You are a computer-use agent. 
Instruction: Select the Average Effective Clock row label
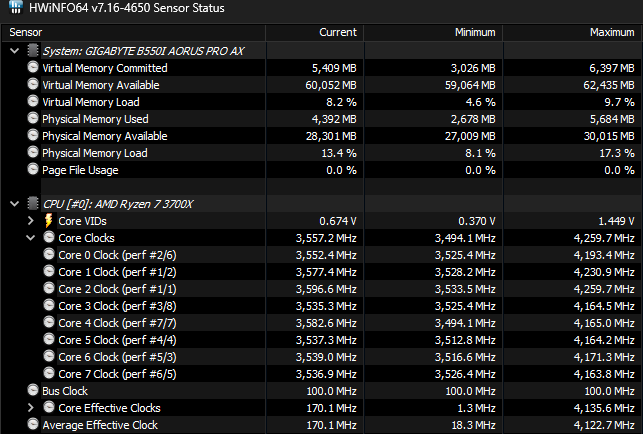pyautogui.click(x=100, y=425)
